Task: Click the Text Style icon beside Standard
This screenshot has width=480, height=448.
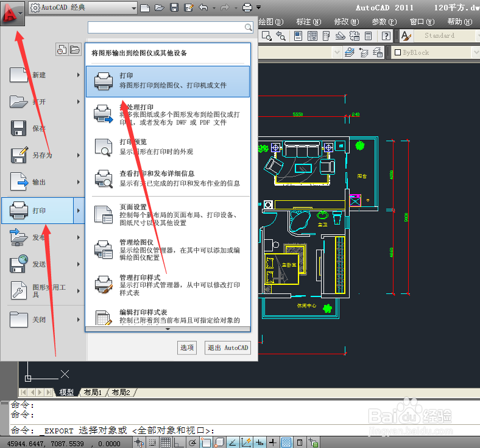Action: pyautogui.click(x=406, y=36)
